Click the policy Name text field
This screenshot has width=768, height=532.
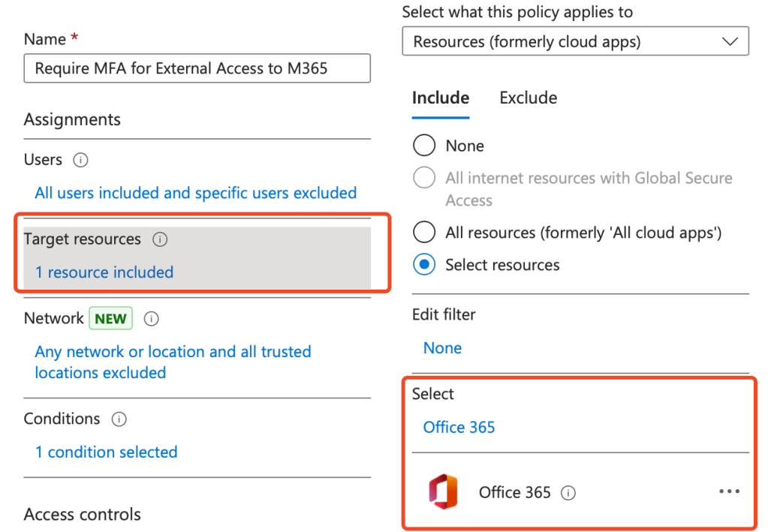(197, 68)
